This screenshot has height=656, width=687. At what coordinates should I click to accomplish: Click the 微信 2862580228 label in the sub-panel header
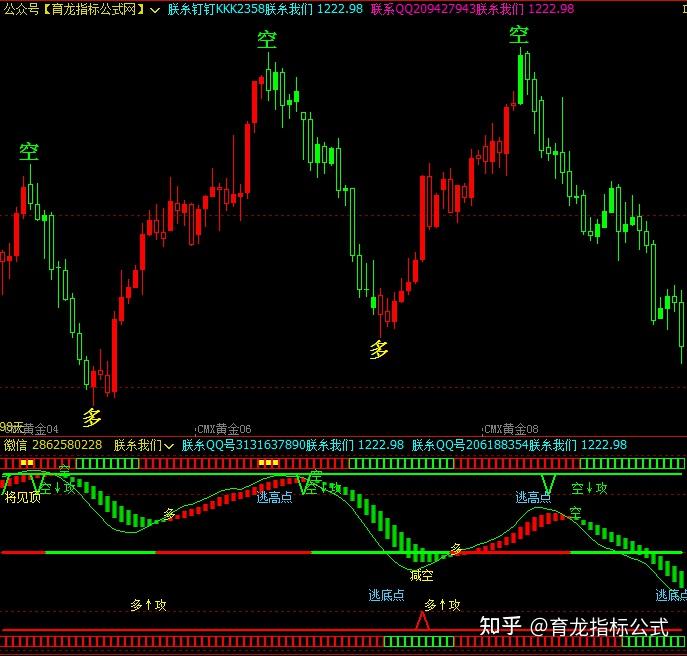[53, 445]
